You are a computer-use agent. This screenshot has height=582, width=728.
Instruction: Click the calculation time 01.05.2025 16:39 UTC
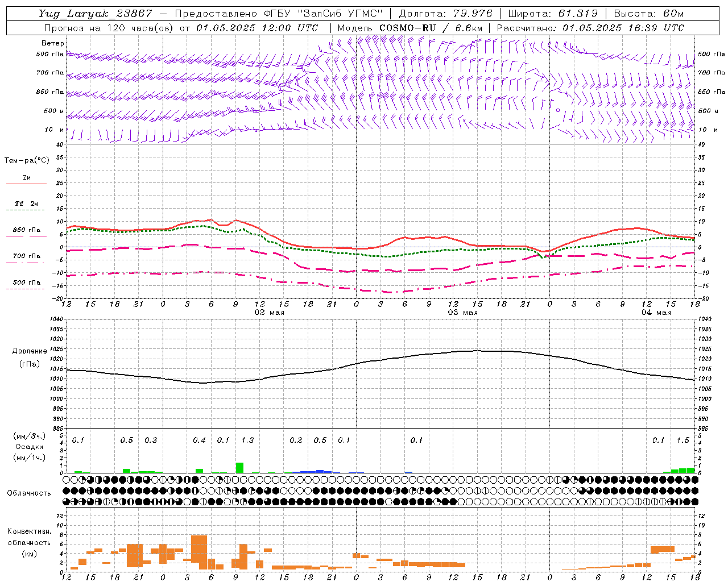pos(623,28)
